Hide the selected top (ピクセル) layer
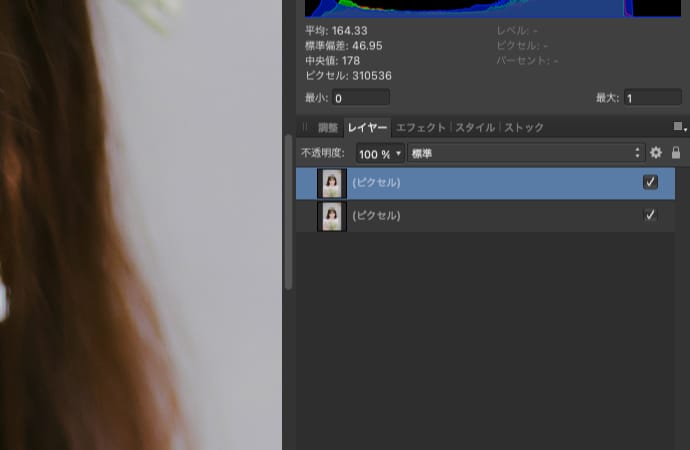The width and height of the screenshot is (690, 450). [x=650, y=182]
